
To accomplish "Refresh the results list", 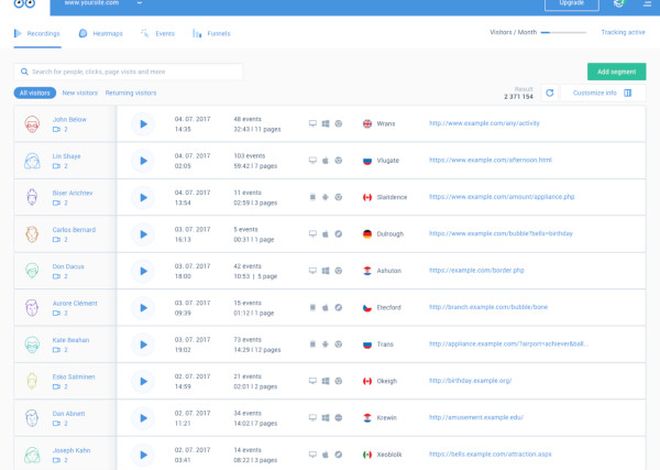I will (x=550, y=93).
